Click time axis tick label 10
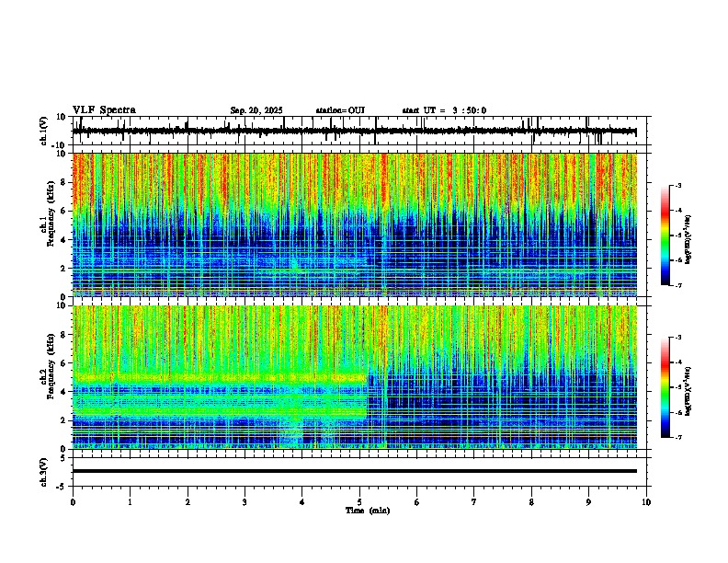 click(x=646, y=502)
